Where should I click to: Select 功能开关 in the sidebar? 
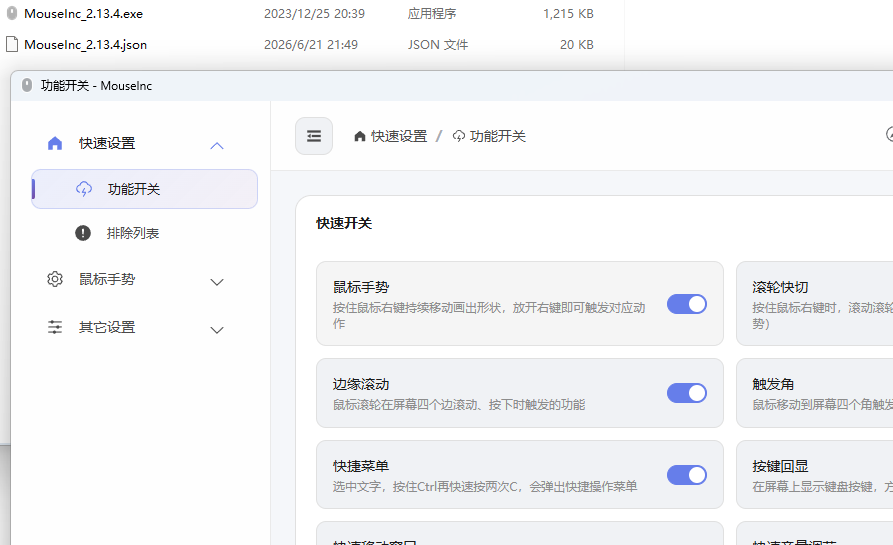click(145, 189)
